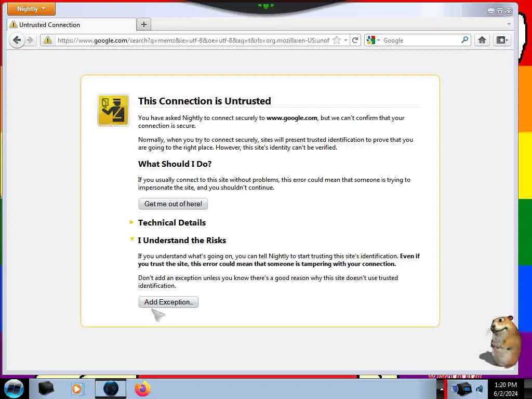The width and height of the screenshot is (532, 399).
Task: Open the Nightly application menu
Action: tap(31, 9)
